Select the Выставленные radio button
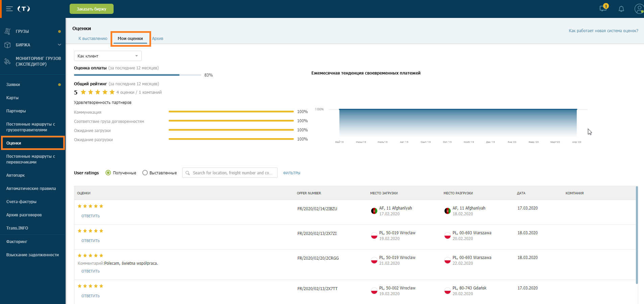Image resolution: width=644 pixels, height=304 pixels. (145, 173)
